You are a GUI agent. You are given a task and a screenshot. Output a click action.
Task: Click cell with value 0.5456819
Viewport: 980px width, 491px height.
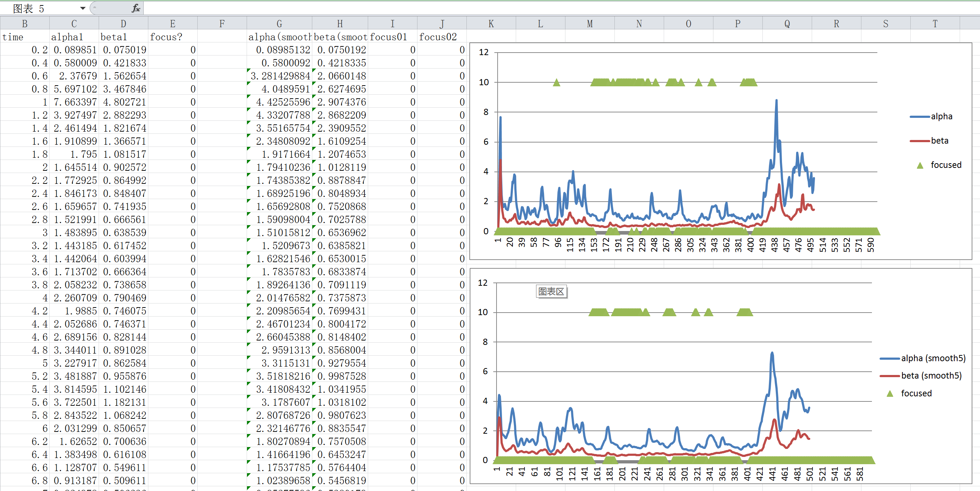pos(340,481)
